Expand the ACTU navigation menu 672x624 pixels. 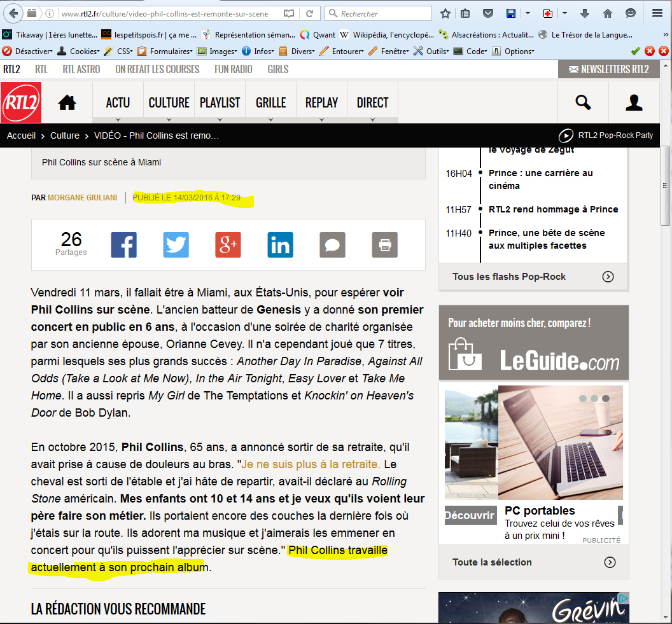pyautogui.click(x=118, y=102)
